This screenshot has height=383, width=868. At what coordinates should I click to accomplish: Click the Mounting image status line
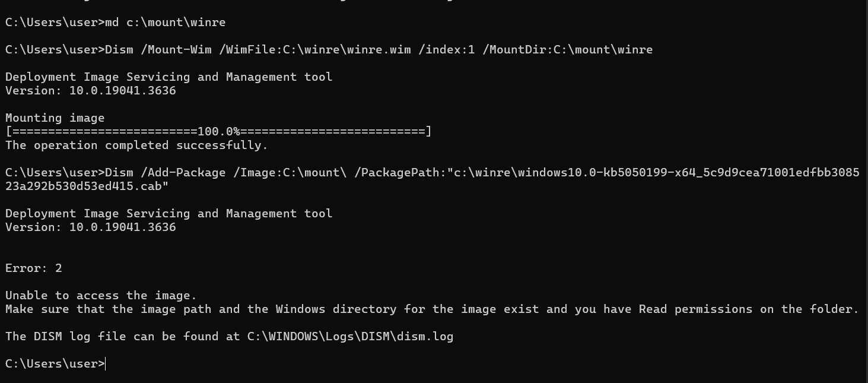[55, 118]
